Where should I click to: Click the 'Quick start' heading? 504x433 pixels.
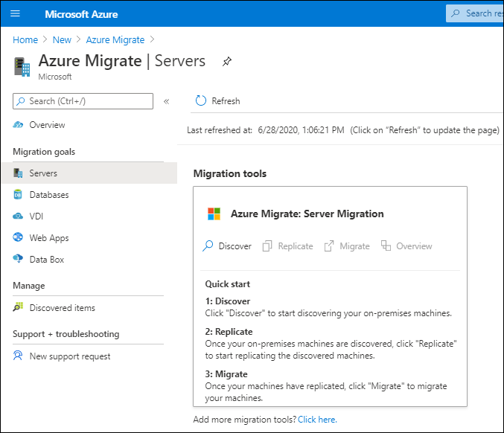click(228, 284)
